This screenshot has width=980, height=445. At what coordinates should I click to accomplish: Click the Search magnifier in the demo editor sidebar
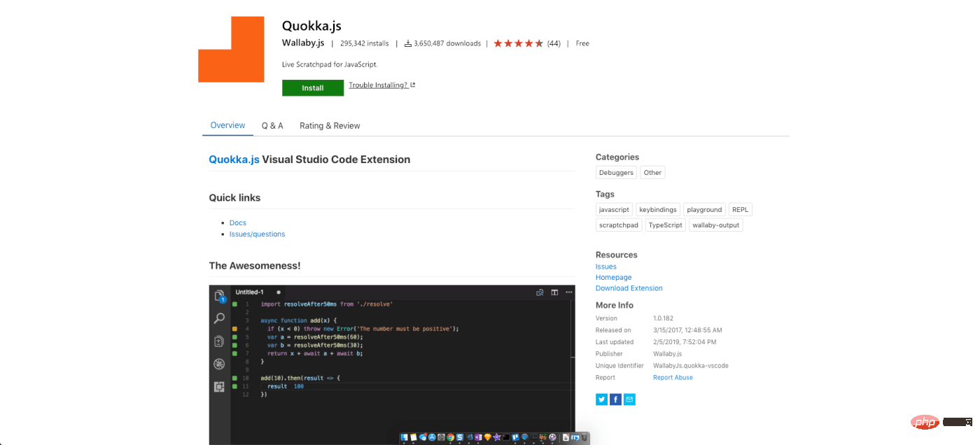point(219,318)
